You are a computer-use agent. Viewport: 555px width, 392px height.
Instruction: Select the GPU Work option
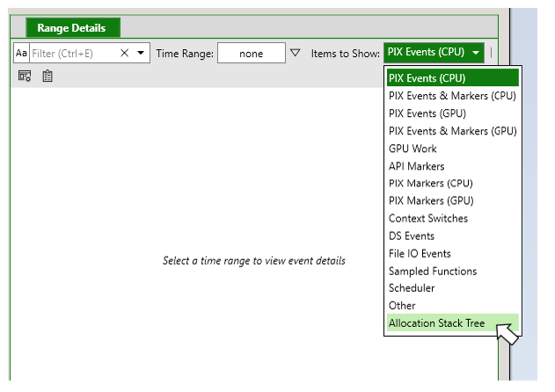pyautogui.click(x=453, y=149)
